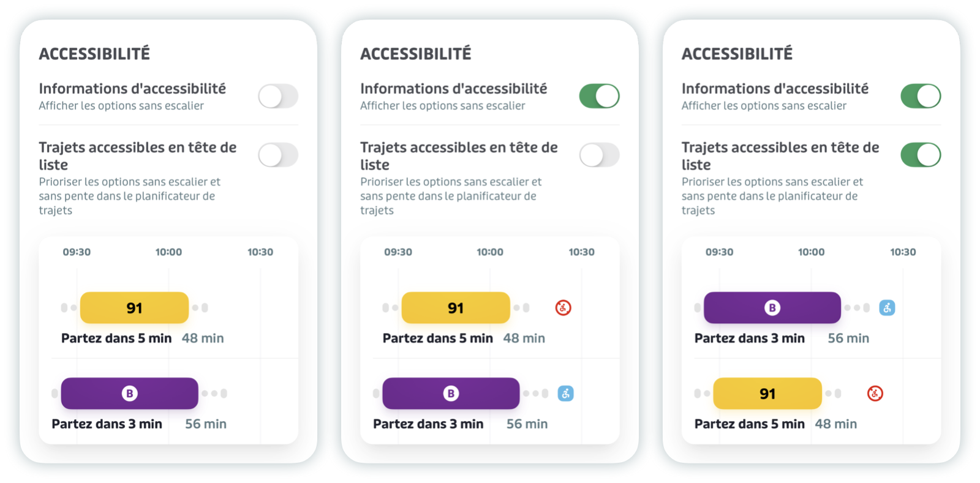Select the yellow 91 route in left panel
980x483 pixels.
point(134,308)
